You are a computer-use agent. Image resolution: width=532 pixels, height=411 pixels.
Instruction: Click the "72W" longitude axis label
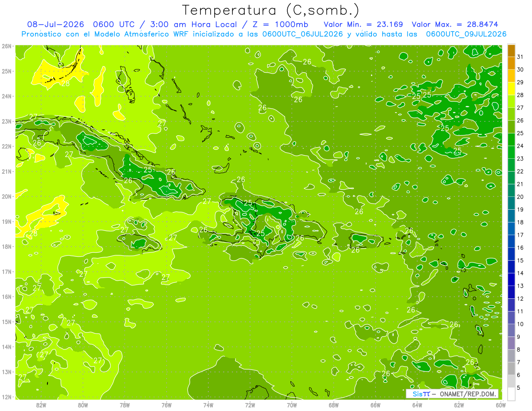tap(250, 405)
